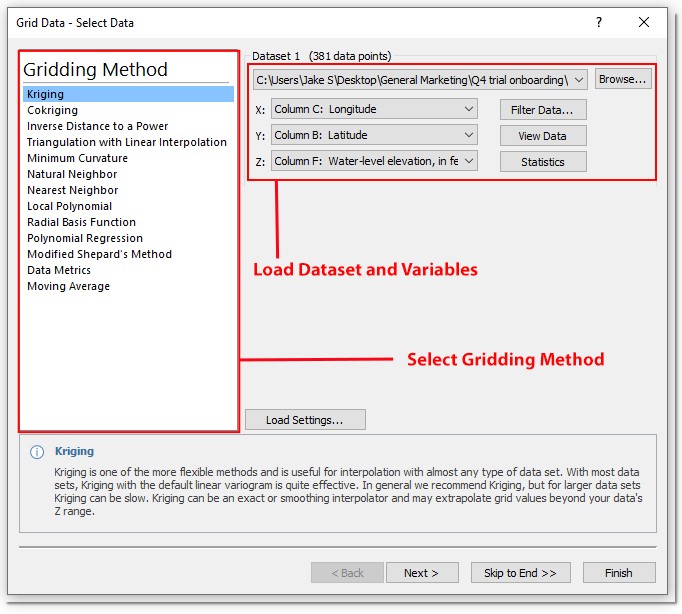Select Minimum Curvature method
This screenshot has width=682, height=614.
(77, 158)
